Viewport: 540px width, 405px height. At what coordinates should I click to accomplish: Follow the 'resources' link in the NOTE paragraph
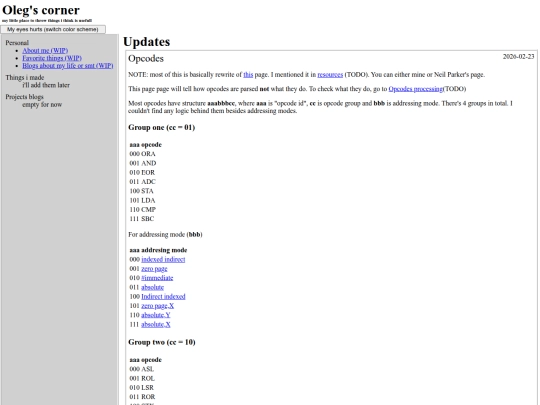pos(330,75)
